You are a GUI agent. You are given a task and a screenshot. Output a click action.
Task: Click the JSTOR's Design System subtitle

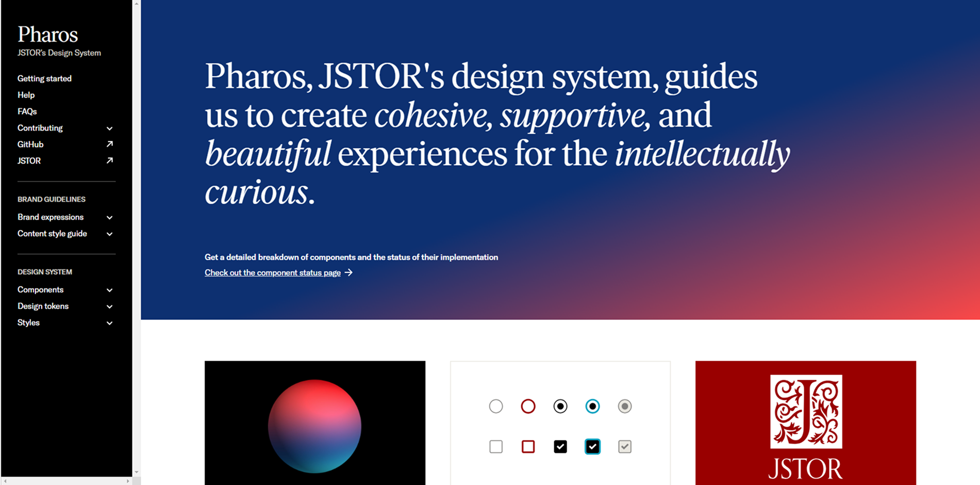click(59, 53)
